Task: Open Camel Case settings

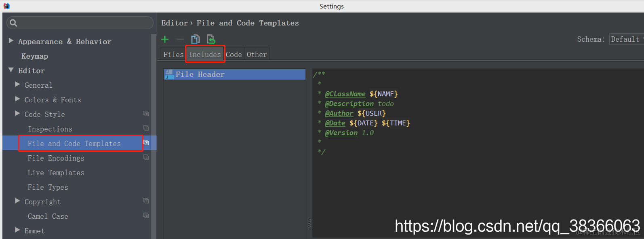Action: [48, 216]
